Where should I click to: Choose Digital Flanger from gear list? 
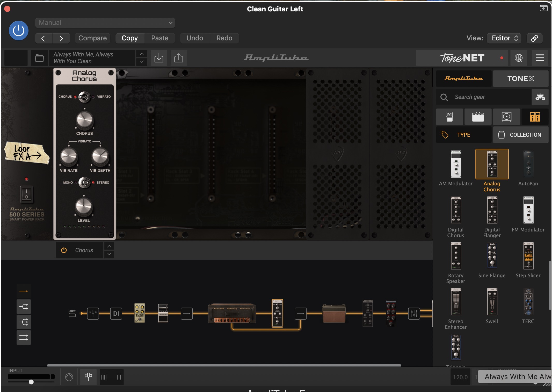coord(492,217)
